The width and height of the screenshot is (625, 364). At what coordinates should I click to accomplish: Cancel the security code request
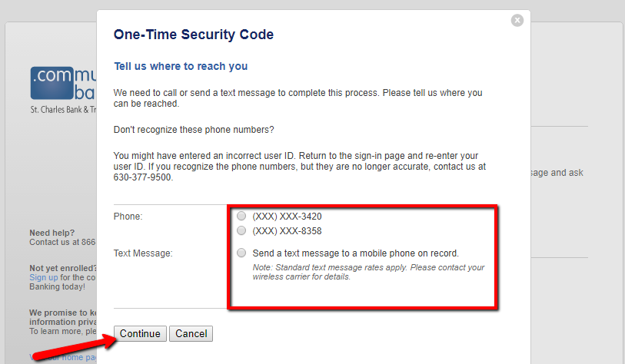pyautogui.click(x=191, y=334)
